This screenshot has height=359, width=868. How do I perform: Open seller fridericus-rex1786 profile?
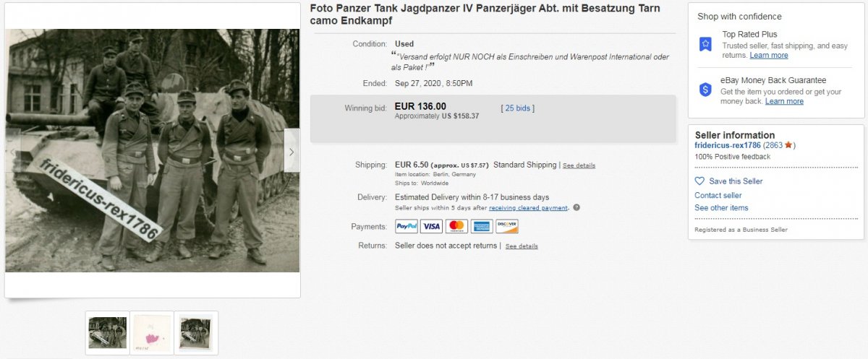click(x=728, y=145)
